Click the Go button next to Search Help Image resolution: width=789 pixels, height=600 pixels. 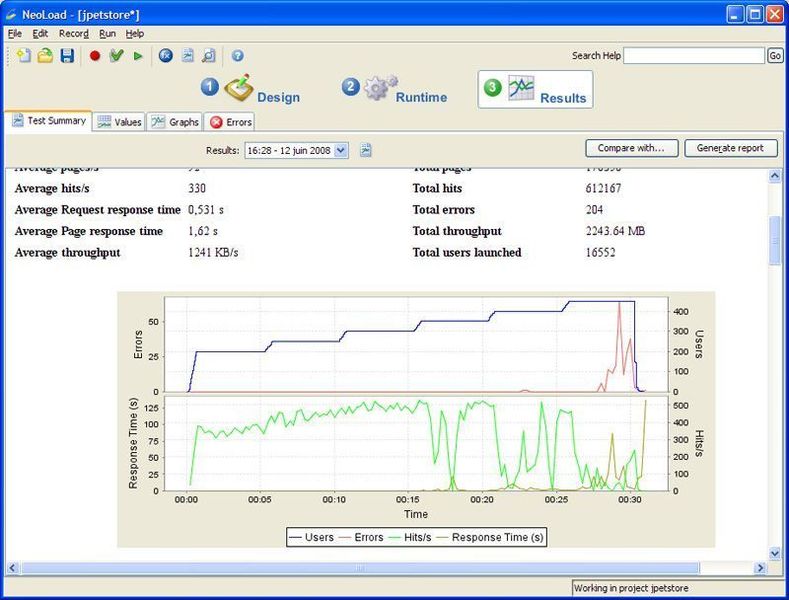click(775, 55)
